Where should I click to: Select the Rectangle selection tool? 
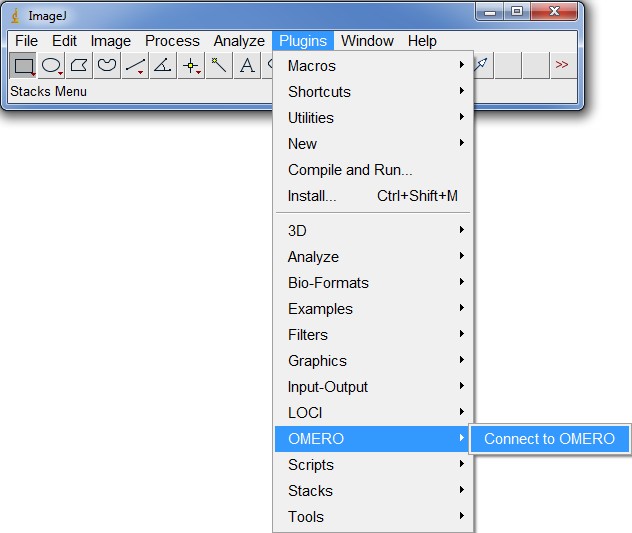[x=24, y=66]
